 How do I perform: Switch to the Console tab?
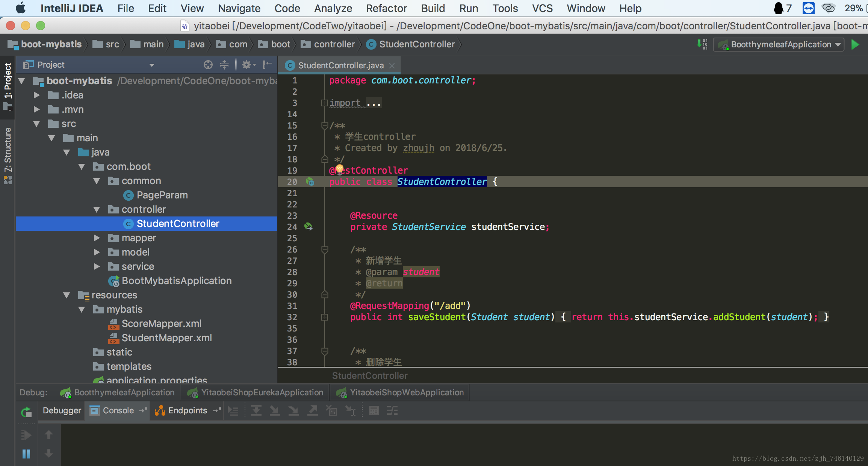[x=118, y=410]
